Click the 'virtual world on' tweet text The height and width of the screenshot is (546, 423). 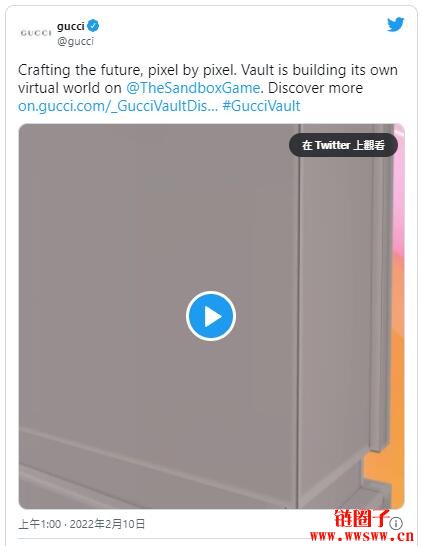[70, 88]
